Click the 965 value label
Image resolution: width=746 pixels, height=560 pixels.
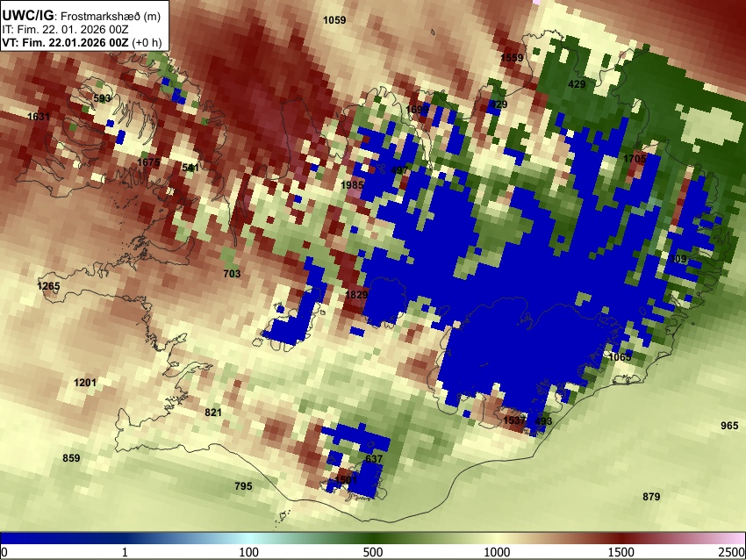729,426
